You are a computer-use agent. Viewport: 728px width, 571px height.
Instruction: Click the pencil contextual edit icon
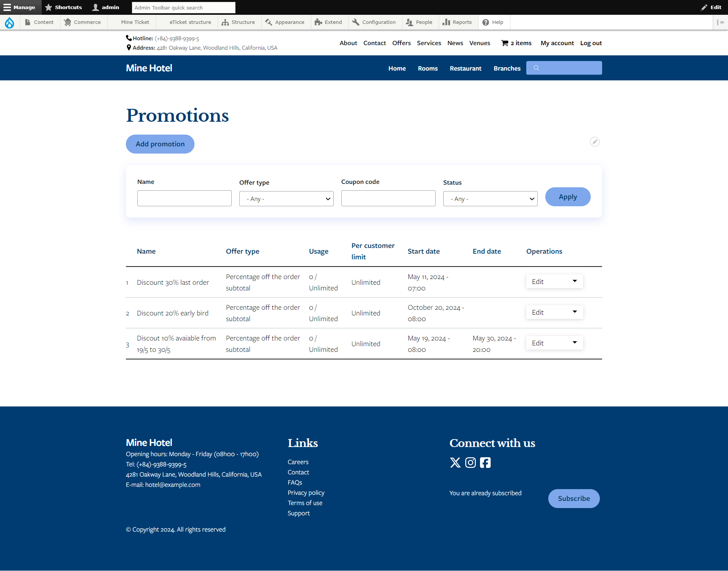(x=595, y=142)
